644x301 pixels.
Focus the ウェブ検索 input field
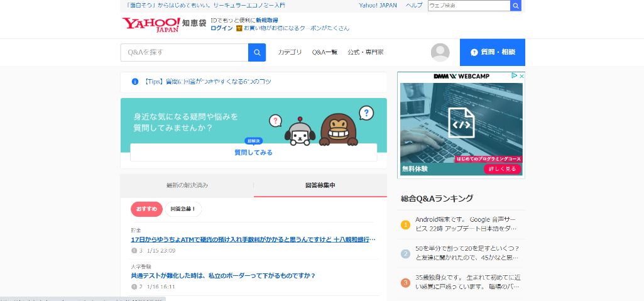[x=469, y=6]
